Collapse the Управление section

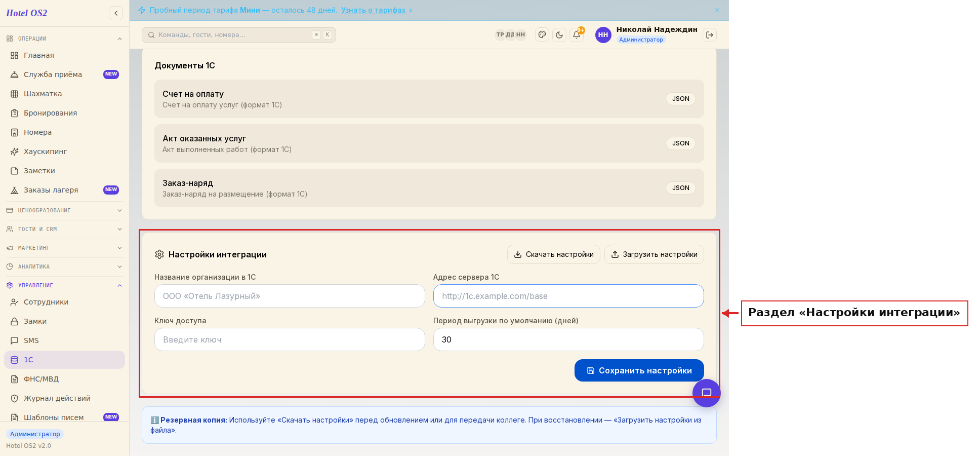(x=64, y=285)
